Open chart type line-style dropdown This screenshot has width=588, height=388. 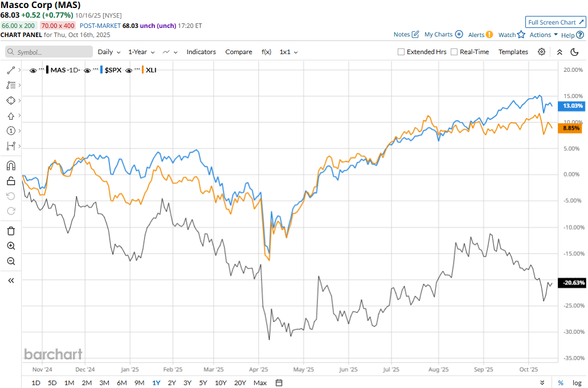coord(170,52)
